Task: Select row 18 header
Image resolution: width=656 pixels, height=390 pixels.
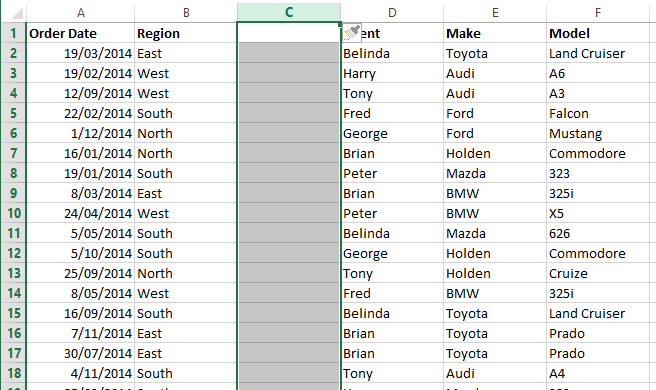Action: [13, 373]
